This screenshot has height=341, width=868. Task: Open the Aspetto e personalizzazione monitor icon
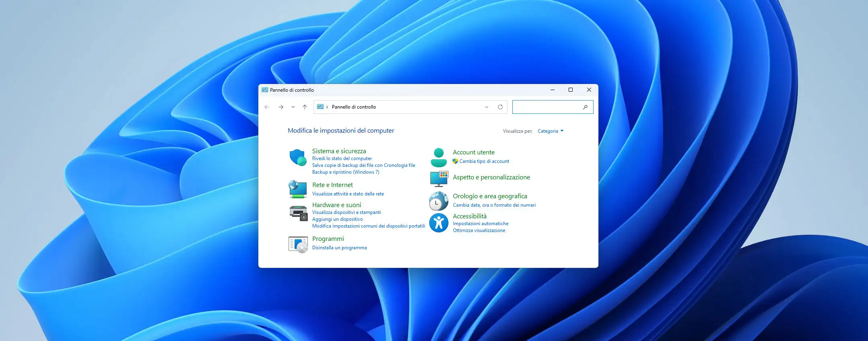(439, 179)
